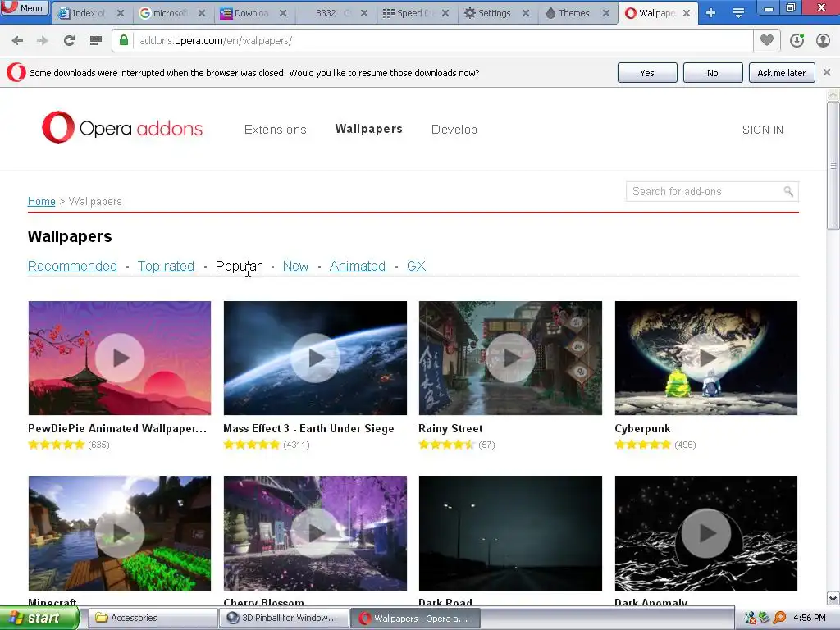
Task: Open the Wallpapers section in header
Action: (368, 129)
